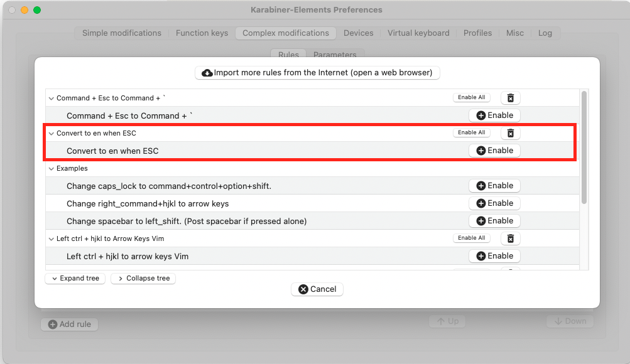
Task: Open the Log tab
Action: coord(545,33)
